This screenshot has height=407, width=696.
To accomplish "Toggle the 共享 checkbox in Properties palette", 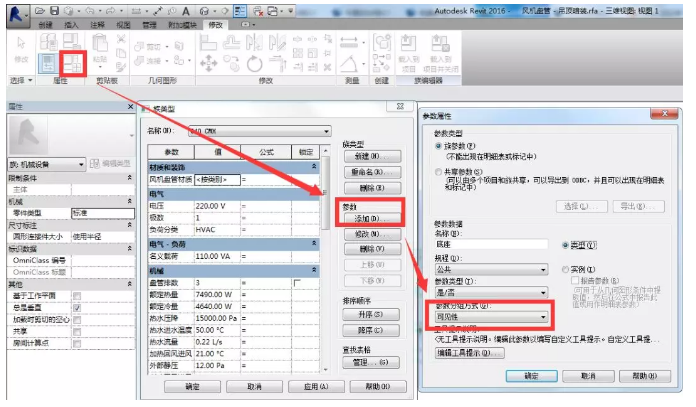I will (77, 332).
